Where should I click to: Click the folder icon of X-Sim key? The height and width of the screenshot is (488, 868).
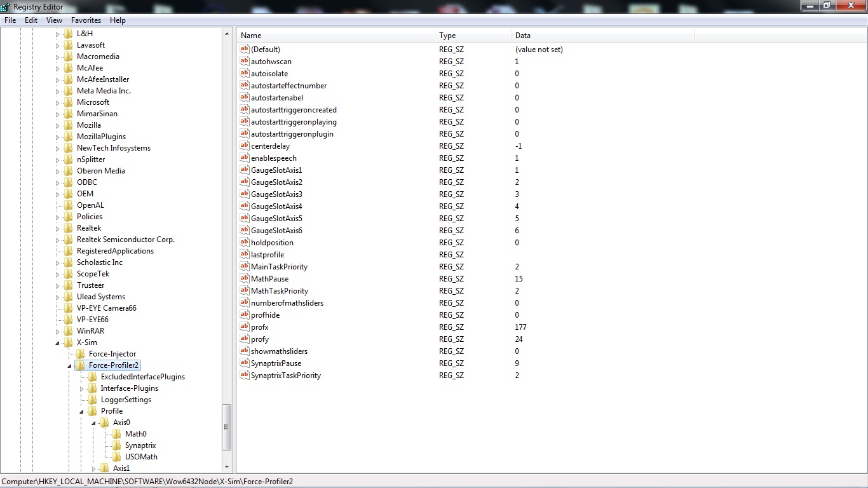(69, 342)
